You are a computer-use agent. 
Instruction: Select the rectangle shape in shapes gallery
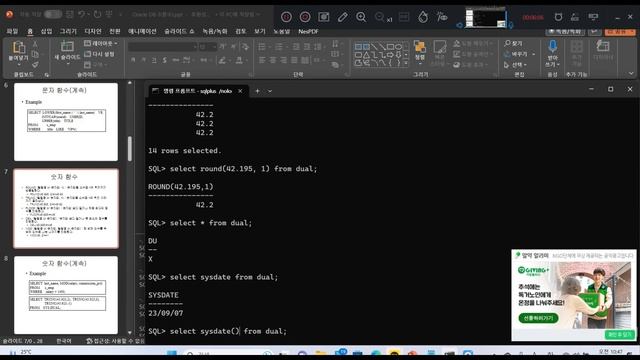[390, 47]
